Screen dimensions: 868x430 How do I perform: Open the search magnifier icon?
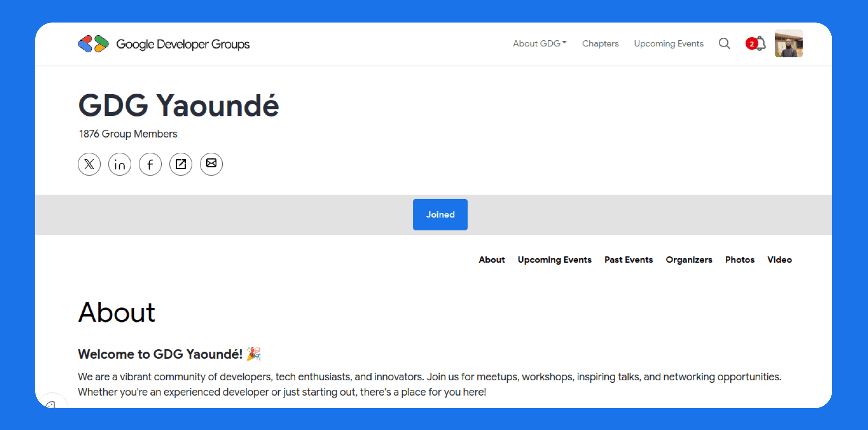pos(724,44)
